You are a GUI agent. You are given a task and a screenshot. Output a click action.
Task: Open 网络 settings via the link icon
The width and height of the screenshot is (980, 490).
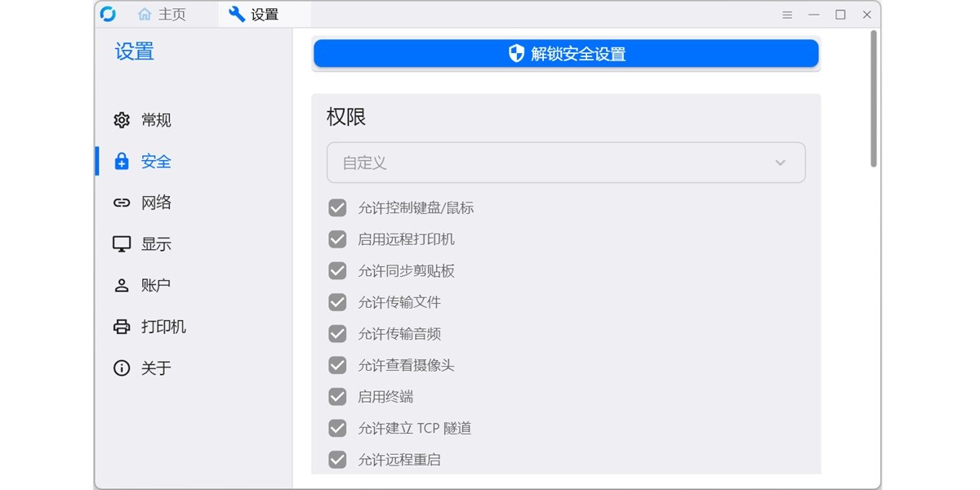(121, 202)
